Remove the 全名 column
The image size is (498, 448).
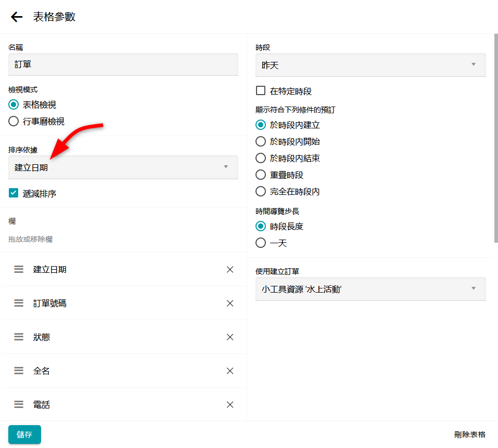(x=230, y=371)
